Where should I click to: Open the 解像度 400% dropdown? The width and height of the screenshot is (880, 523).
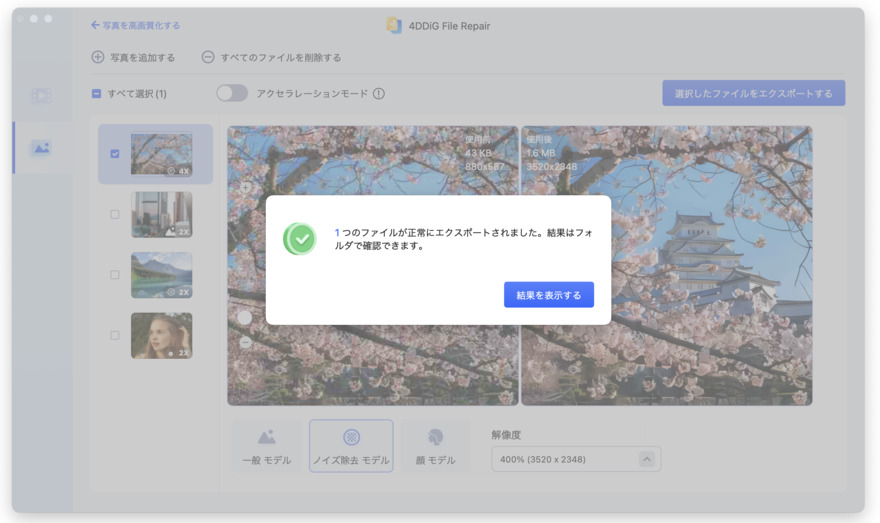[576, 459]
